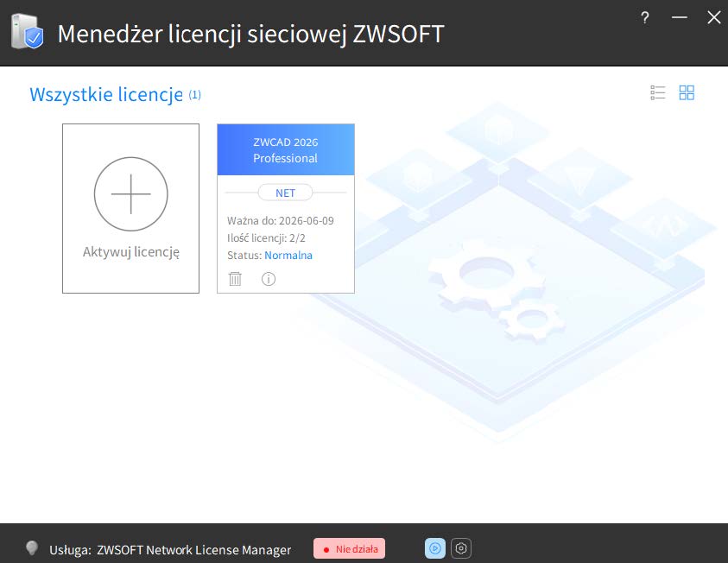Minimize the license manager window
Image resolution: width=728 pixels, height=563 pixels.
point(680,17)
